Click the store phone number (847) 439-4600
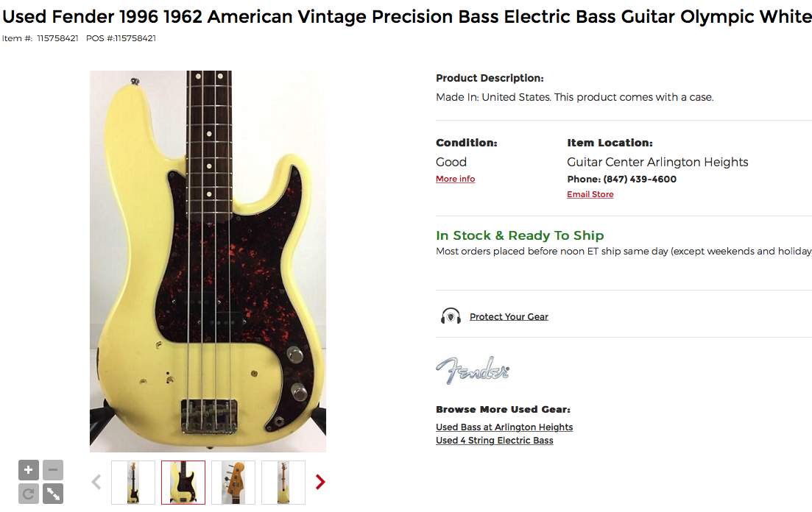812x512 pixels. point(640,179)
